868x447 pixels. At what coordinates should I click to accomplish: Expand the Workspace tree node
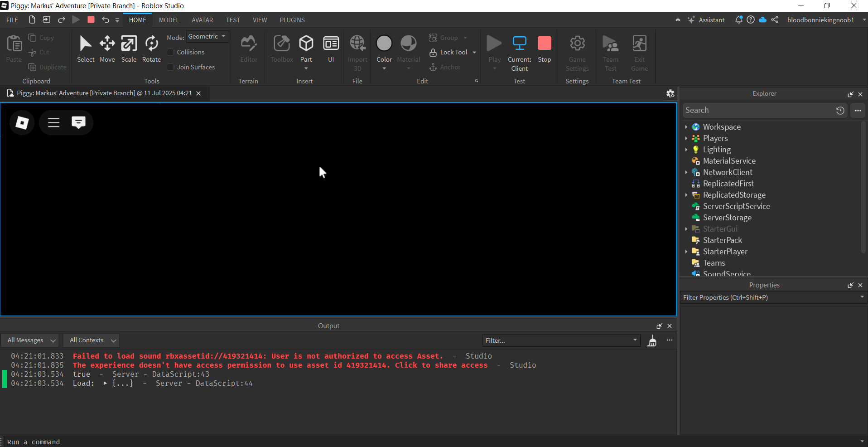[x=686, y=127]
